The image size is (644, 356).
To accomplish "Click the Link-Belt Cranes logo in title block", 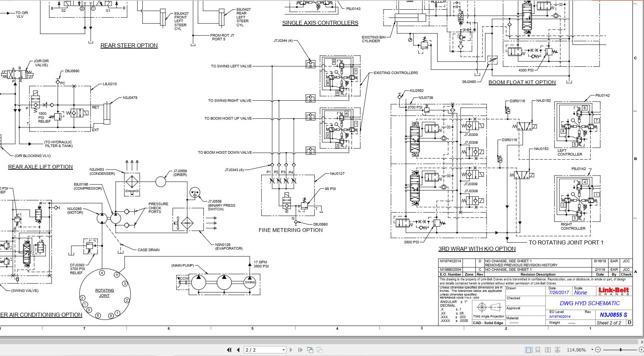I will 613,291.
